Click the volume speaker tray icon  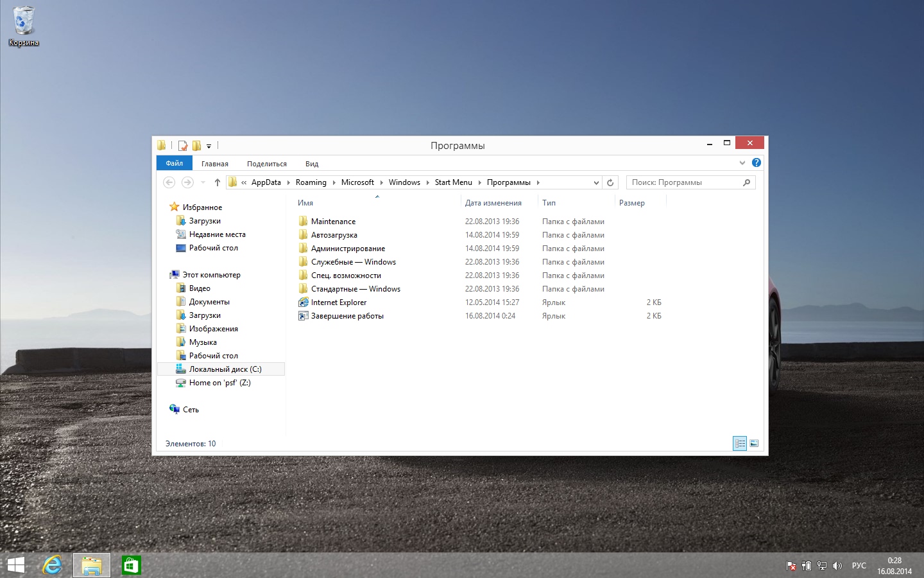pos(837,566)
